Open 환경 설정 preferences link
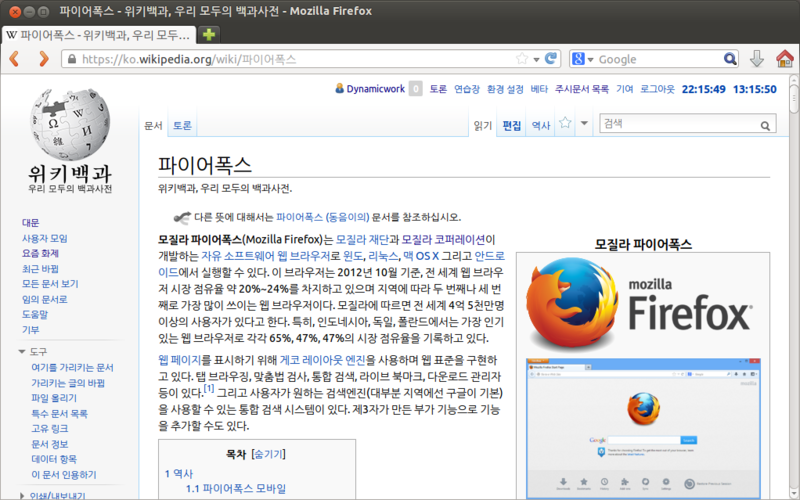The width and height of the screenshot is (800, 500). (x=505, y=89)
